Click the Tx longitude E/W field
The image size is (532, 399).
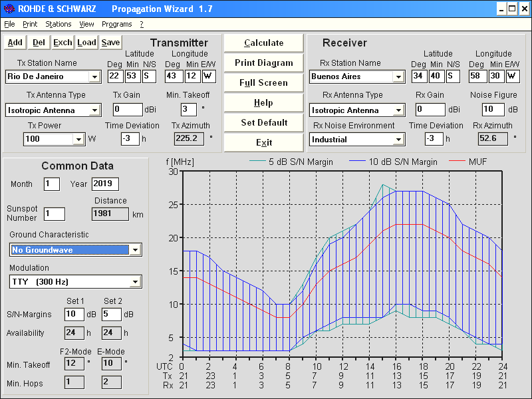209,76
